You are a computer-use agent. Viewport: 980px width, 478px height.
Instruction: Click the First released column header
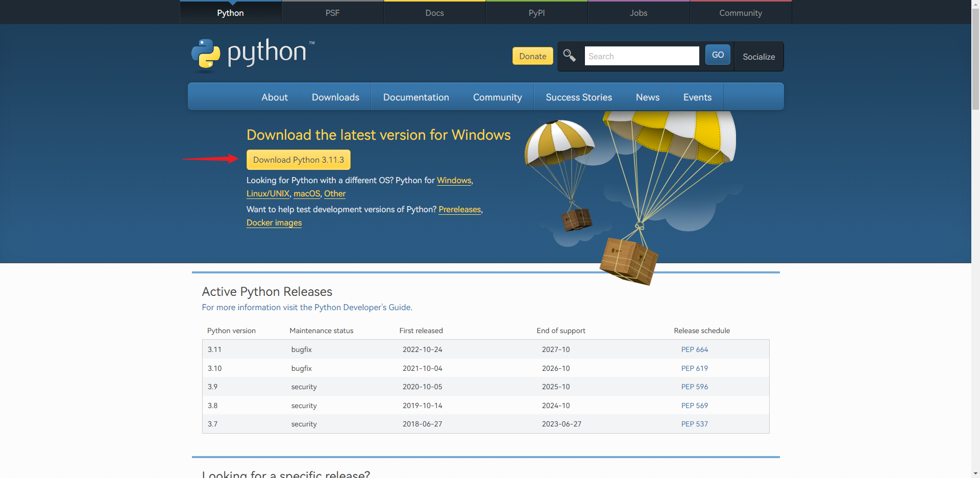(x=421, y=331)
